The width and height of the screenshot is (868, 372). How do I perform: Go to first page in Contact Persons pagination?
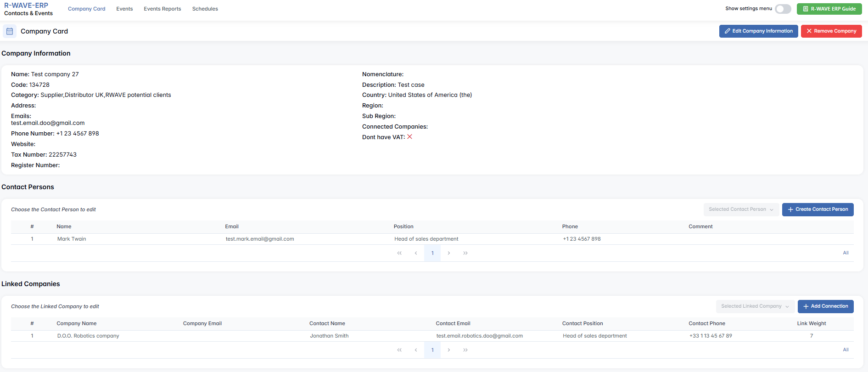399,253
